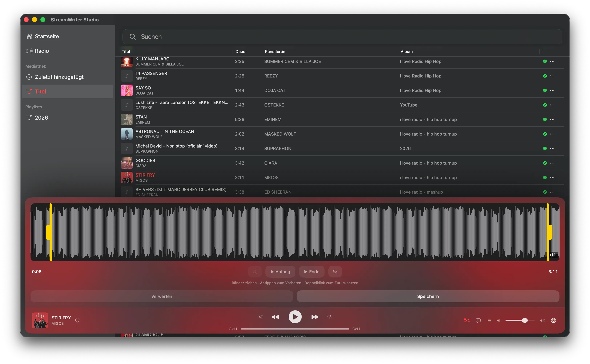Select the SHIVERS Jersey Club Remix row

342,192
